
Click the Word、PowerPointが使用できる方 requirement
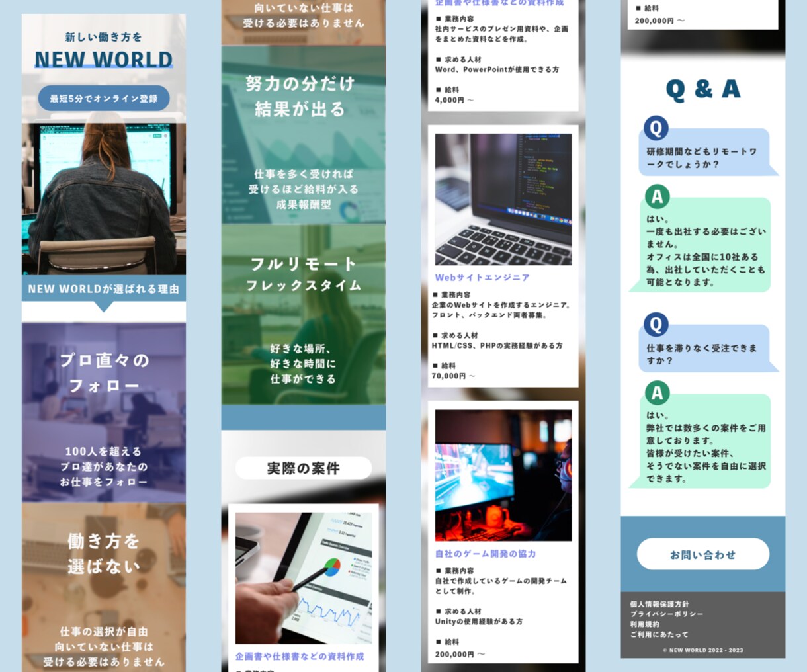click(497, 69)
